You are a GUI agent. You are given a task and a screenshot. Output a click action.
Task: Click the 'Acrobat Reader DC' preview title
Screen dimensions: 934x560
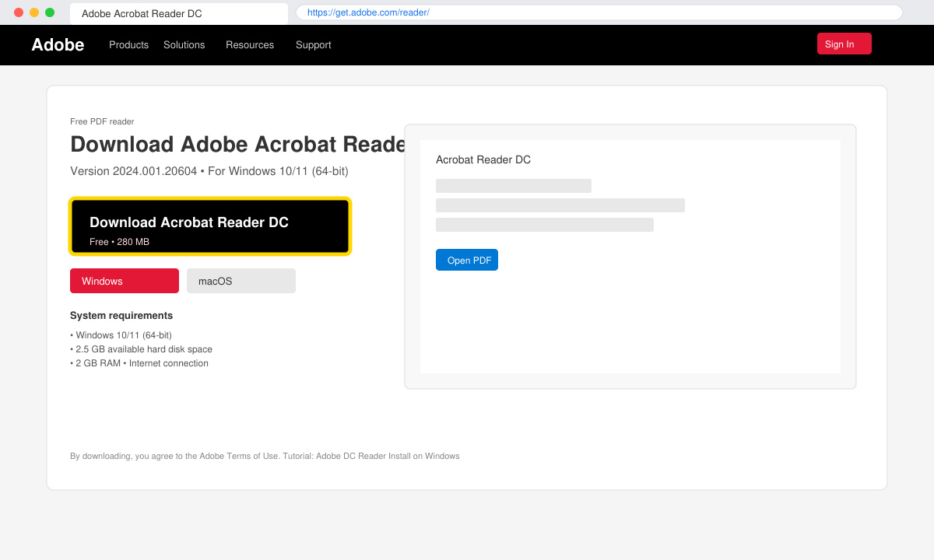click(x=483, y=160)
